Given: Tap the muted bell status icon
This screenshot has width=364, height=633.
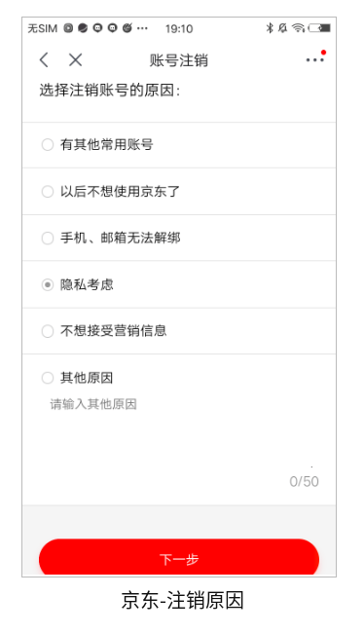Looking at the screenshot, I should [283, 28].
